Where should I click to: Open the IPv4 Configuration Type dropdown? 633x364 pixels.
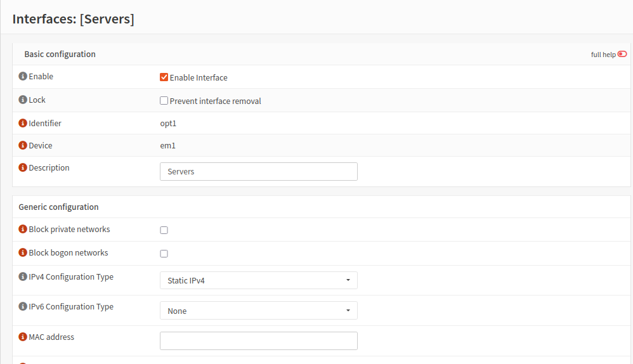point(258,280)
